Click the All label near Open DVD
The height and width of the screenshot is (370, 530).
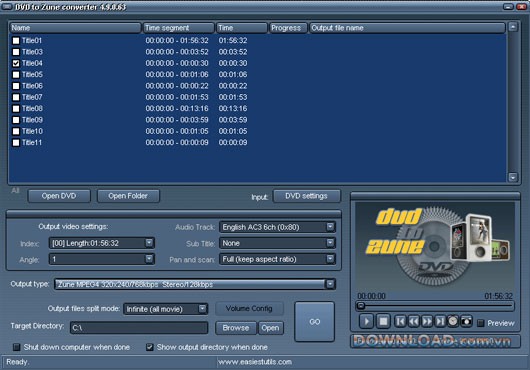[15, 191]
